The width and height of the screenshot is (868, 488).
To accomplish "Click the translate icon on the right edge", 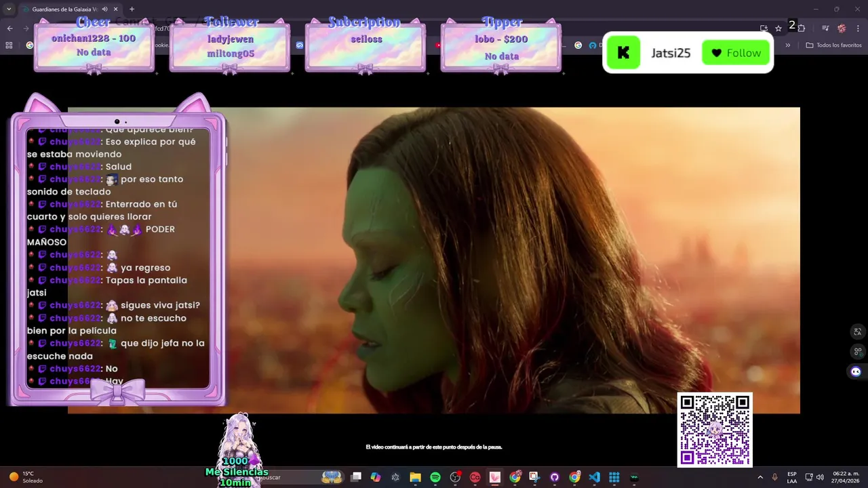I will (857, 331).
